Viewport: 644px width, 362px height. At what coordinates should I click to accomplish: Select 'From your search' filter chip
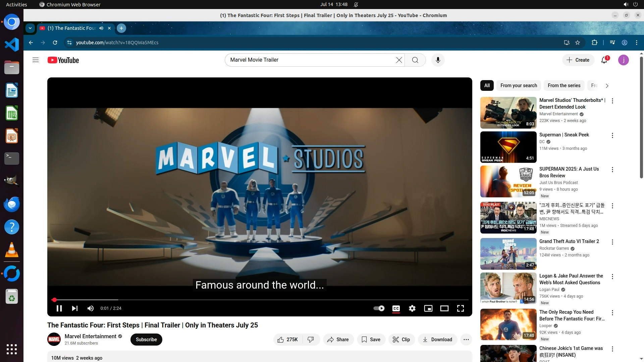519,85
